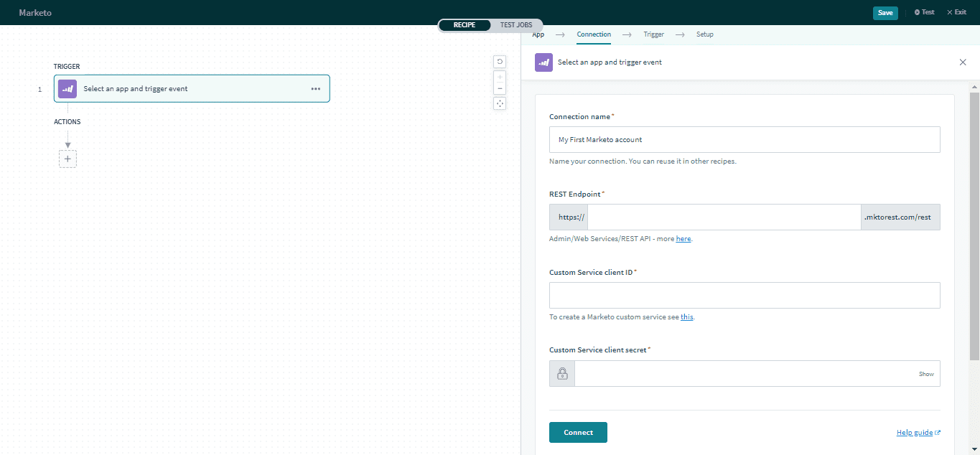Click the lock icon beside the client secret
The width and height of the screenshot is (980, 455).
click(561, 373)
